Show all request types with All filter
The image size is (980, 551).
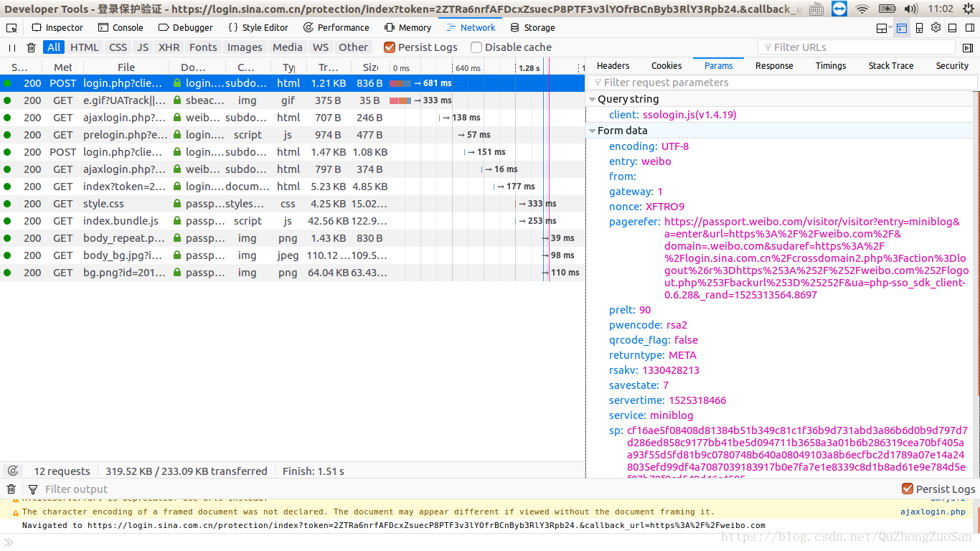[x=54, y=47]
